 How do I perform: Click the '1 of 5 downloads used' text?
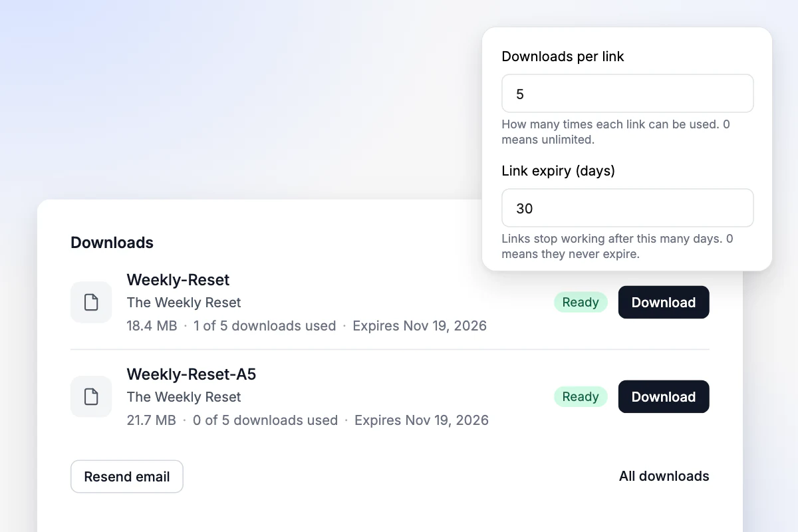[x=265, y=326]
